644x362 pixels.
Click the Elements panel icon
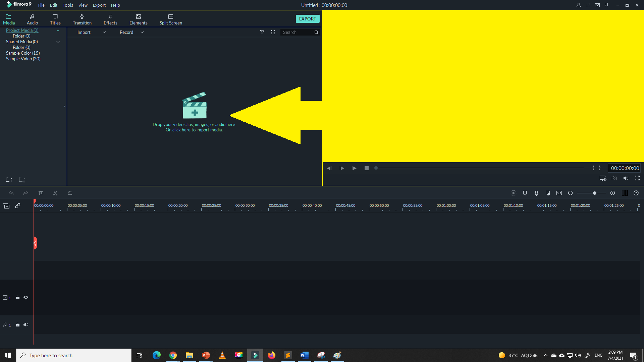pos(138,18)
